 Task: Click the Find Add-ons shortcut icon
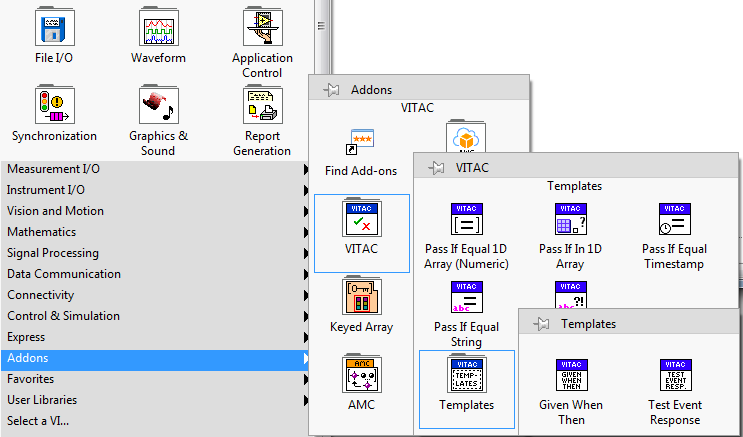[x=360, y=142]
